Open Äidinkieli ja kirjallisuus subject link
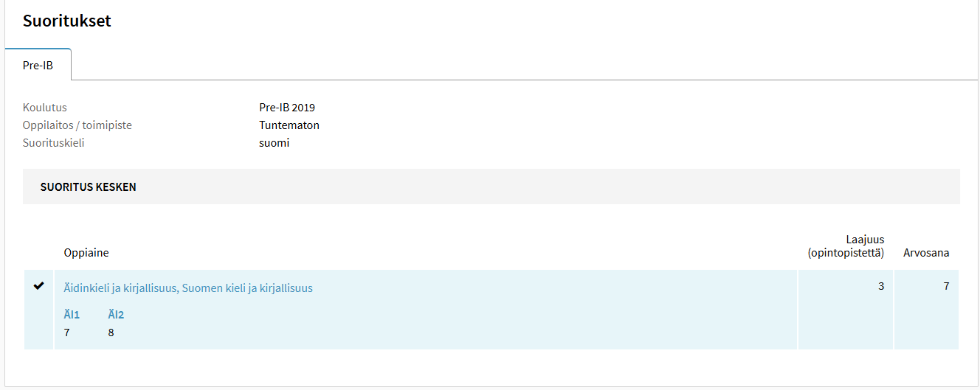 tap(188, 288)
